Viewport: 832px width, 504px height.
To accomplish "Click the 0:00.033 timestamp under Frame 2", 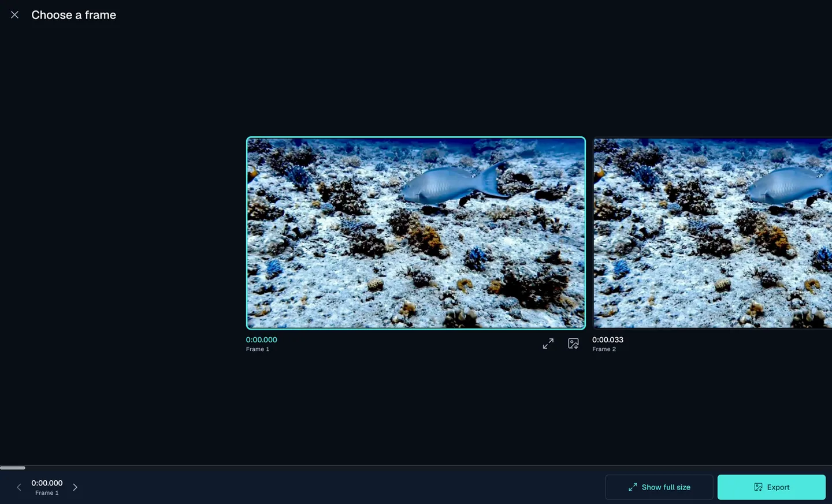I will pyautogui.click(x=608, y=339).
